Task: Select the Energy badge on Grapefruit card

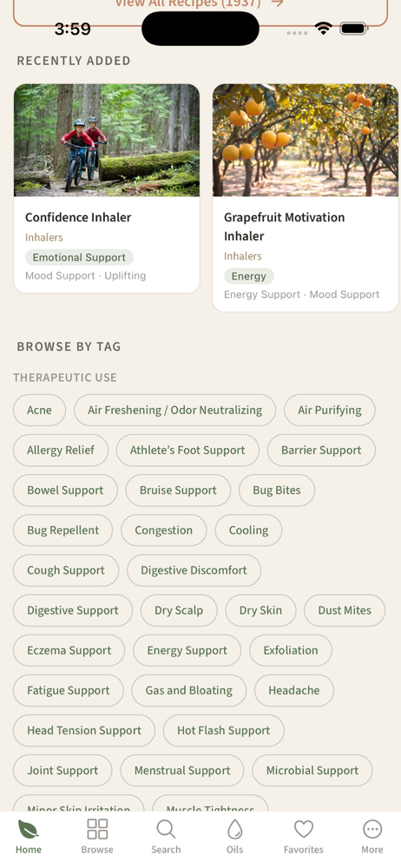Action: point(249,276)
